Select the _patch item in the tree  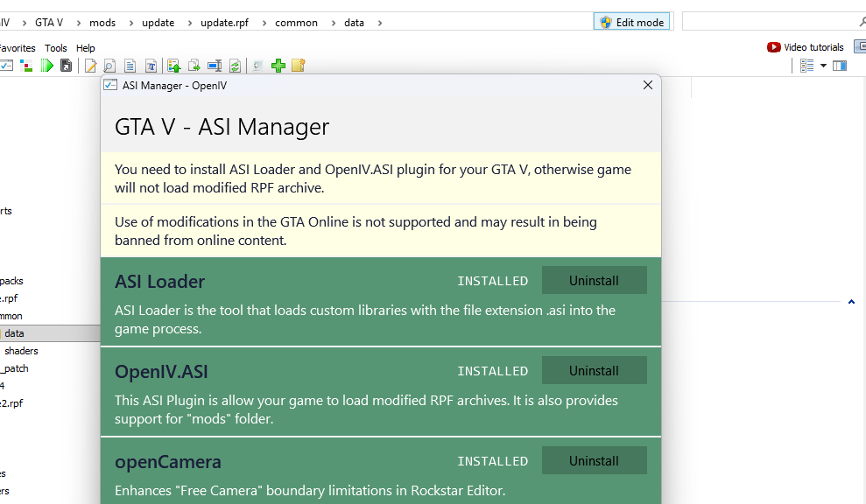[x=14, y=368]
